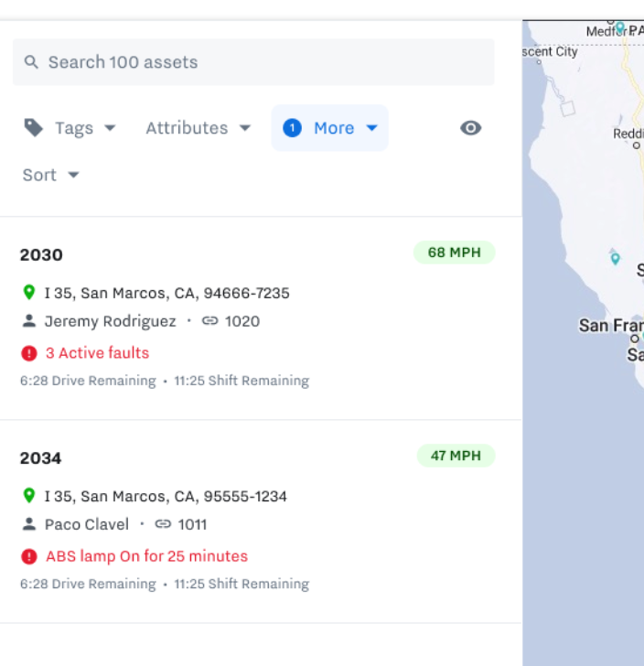
Task: Toggle the eye visibility icon
Action: (x=470, y=128)
